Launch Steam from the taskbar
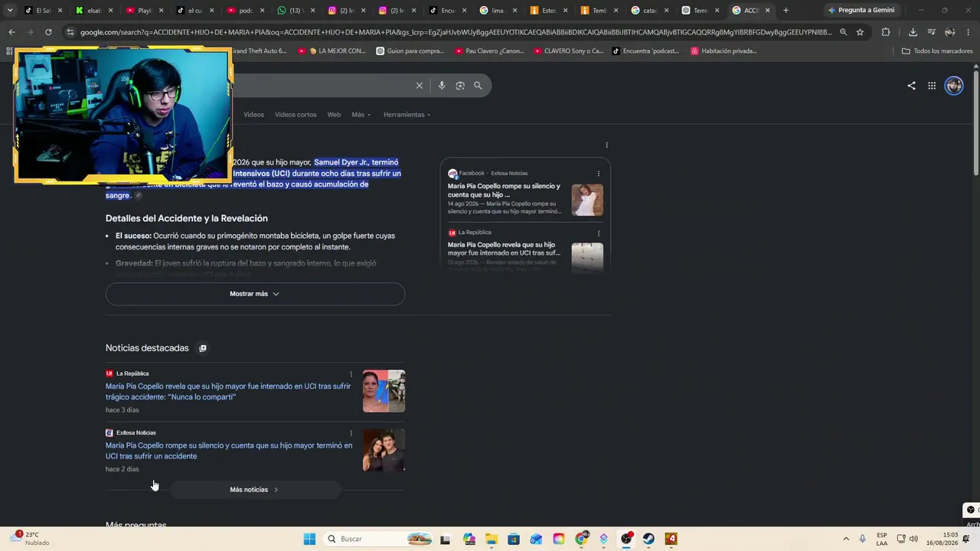 click(648, 539)
